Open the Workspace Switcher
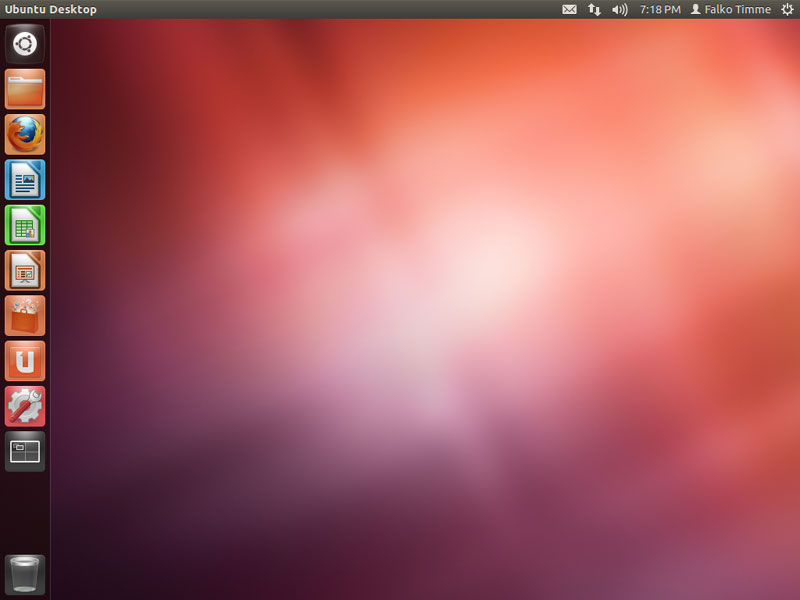Viewport: 800px width, 600px height. point(25,452)
